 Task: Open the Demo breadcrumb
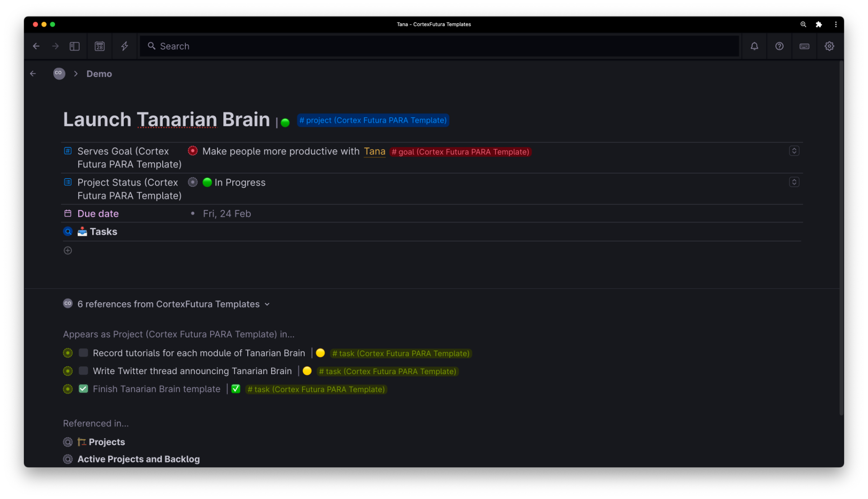99,74
